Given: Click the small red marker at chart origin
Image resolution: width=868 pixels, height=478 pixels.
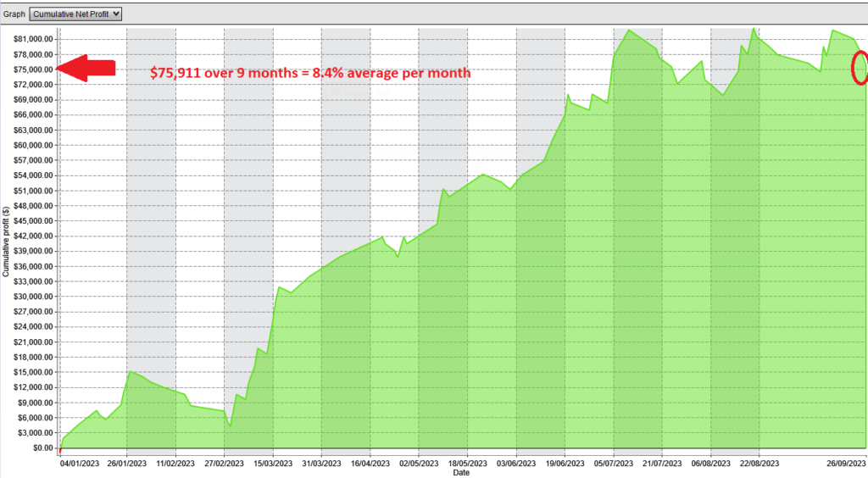Looking at the screenshot, I should (59, 451).
